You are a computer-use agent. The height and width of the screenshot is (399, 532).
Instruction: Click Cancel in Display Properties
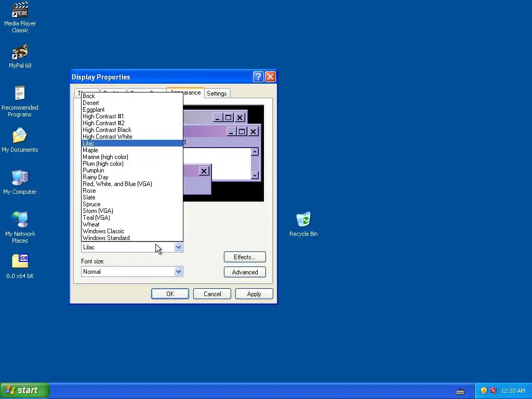point(212,294)
